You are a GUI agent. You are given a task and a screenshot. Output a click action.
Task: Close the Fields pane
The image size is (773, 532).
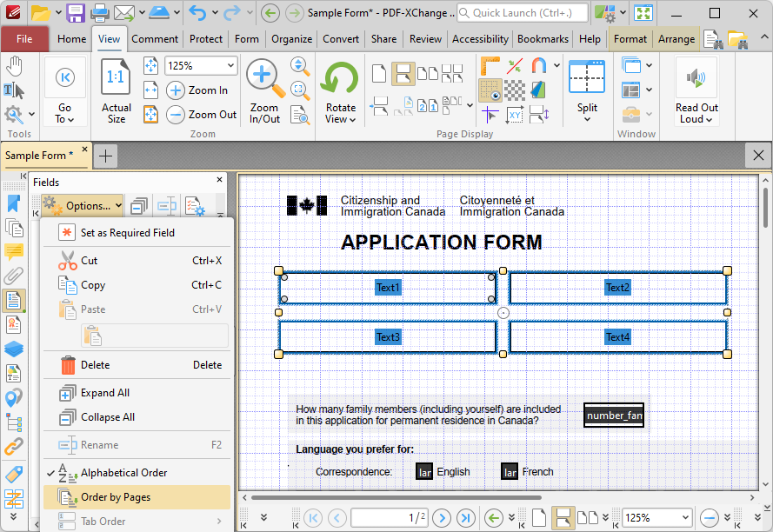click(219, 179)
